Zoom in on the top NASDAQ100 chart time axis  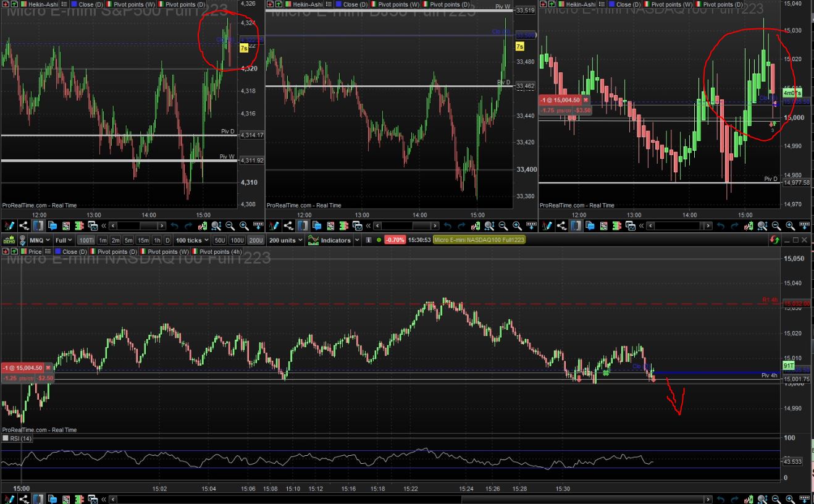coord(790,226)
